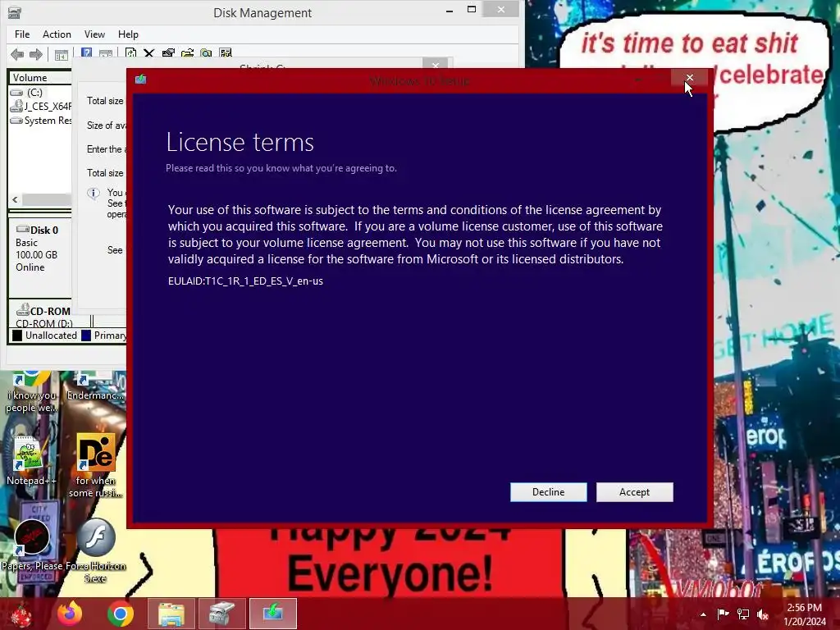840x630 pixels.
Task: Click the Open folder icon in Disk Management toolbar
Action: coord(188,53)
